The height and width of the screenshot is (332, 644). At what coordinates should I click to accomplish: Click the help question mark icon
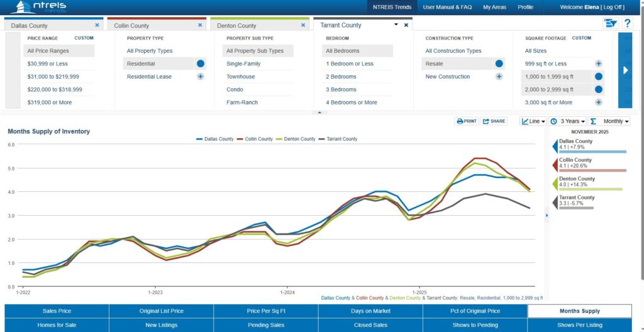(627, 23)
